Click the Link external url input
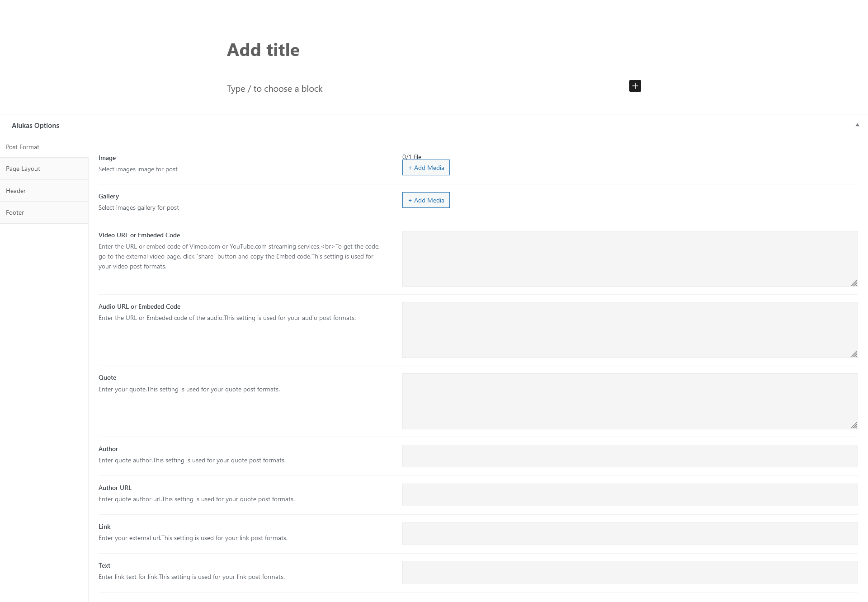 pos(629,534)
